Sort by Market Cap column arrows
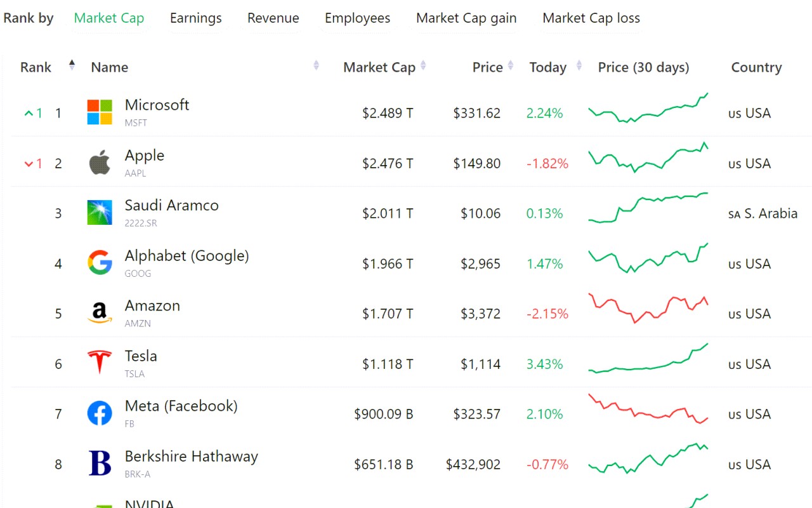The height and width of the screenshot is (508, 812). (x=423, y=65)
